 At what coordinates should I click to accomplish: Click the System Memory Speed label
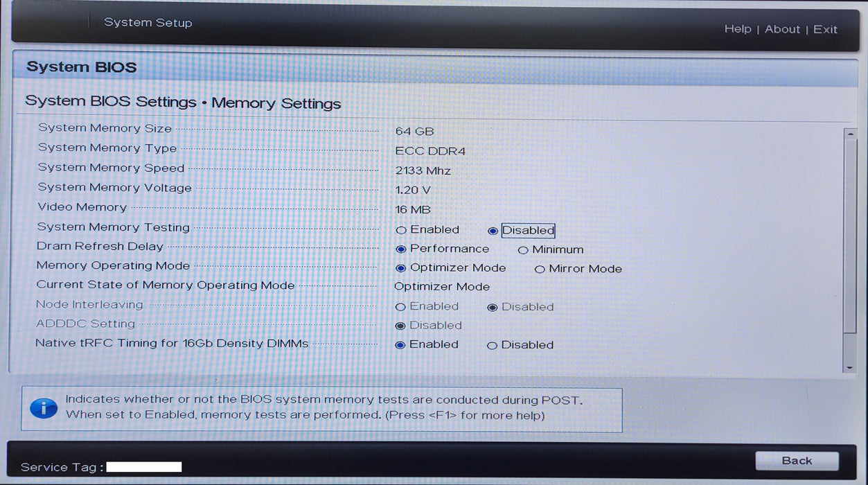(111, 168)
